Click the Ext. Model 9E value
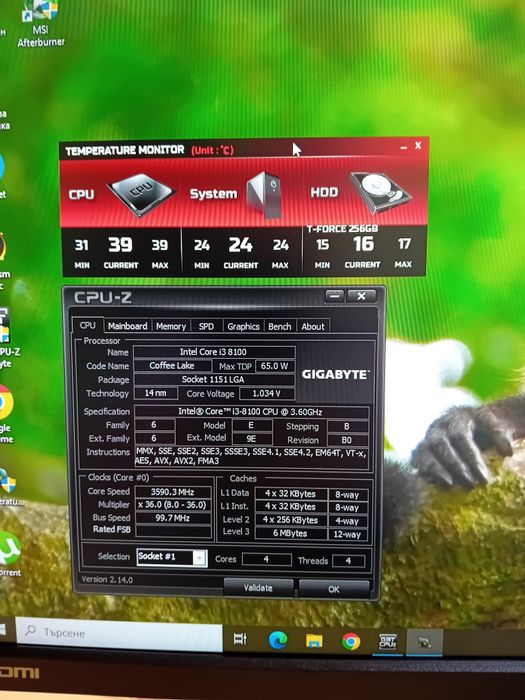The width and height of the screenshot is (525, 700). point(251,439)
